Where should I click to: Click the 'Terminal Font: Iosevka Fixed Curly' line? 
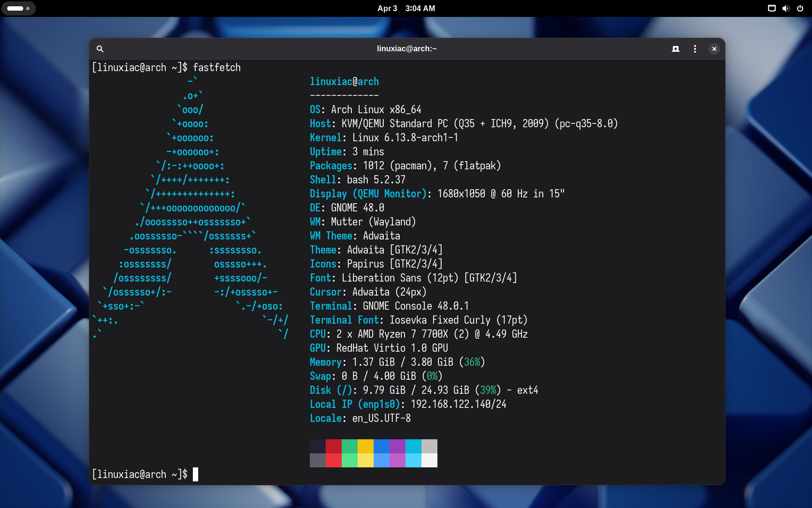(x=419, y=320)
